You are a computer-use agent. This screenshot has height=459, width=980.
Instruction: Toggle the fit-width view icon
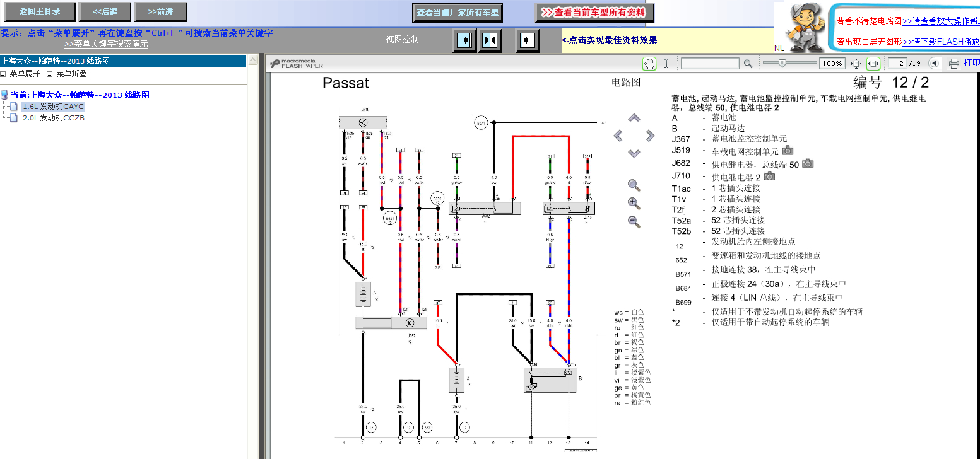[x=873, y=64]
